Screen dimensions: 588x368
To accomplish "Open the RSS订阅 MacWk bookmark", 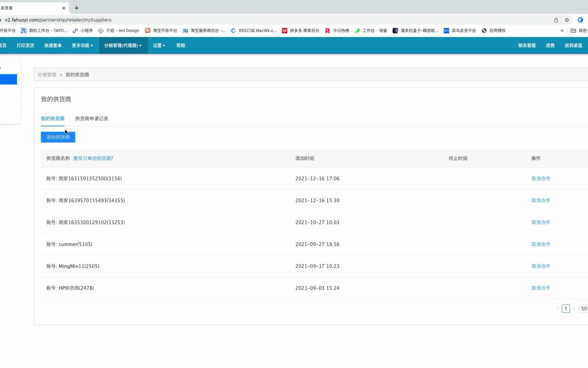I will click(x=254, y=30).
